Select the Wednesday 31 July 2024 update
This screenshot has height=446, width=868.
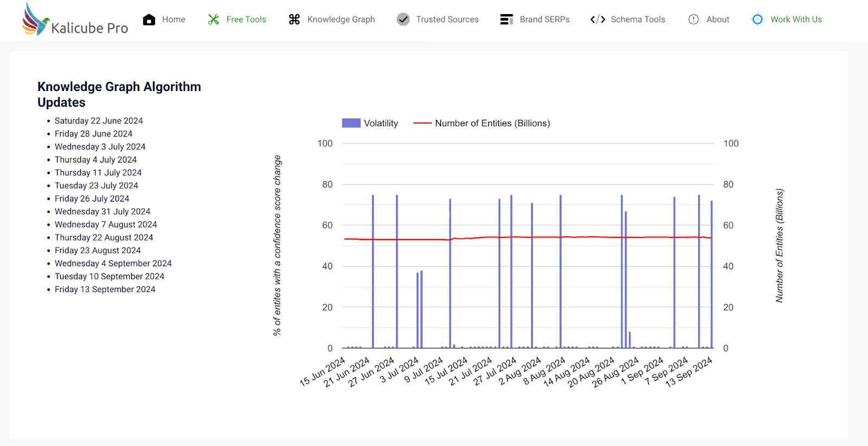(103, 212)
